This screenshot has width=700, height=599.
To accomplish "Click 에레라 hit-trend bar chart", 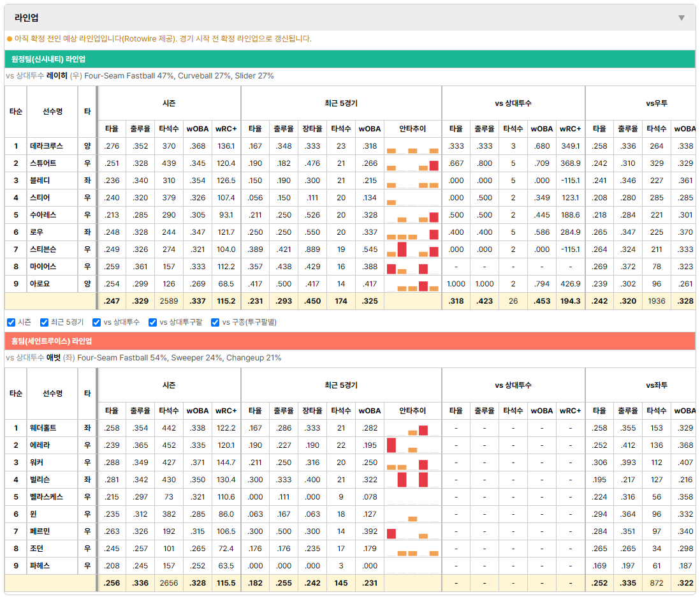I will point(412,445).
